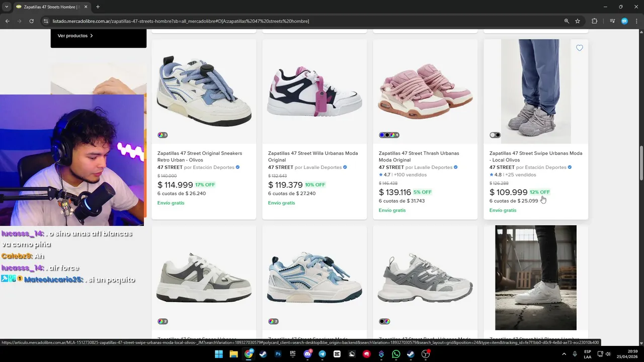This screenshot has height=362, width=644.
Task: Open the white sneaker warehouse photo
Action: (536, 278)
